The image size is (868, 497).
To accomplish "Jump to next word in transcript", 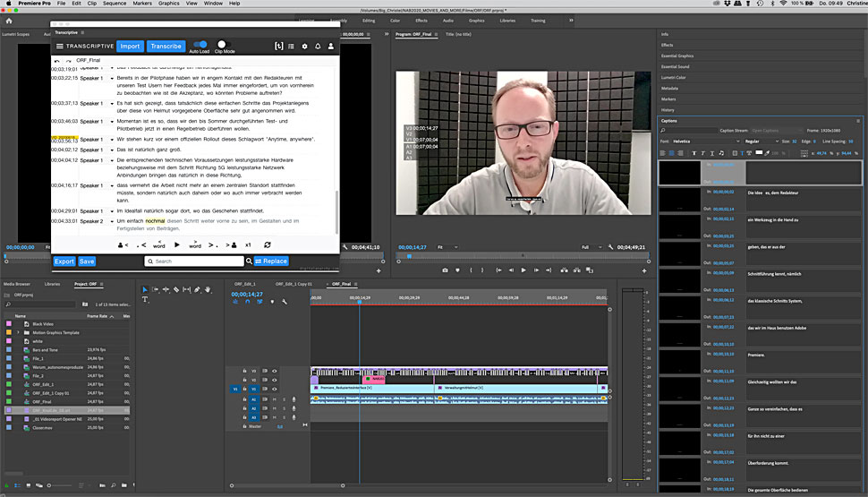I will pos(195,244).
